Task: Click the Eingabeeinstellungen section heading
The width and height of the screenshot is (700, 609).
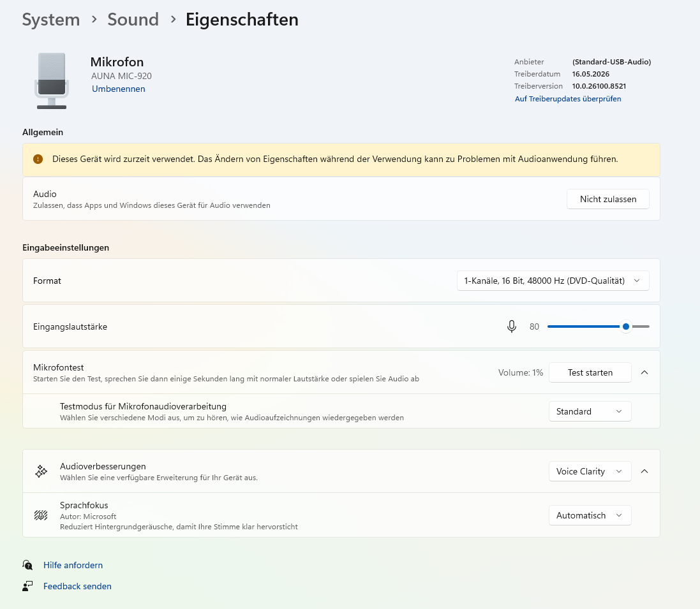Action: [x=66, y=247]
